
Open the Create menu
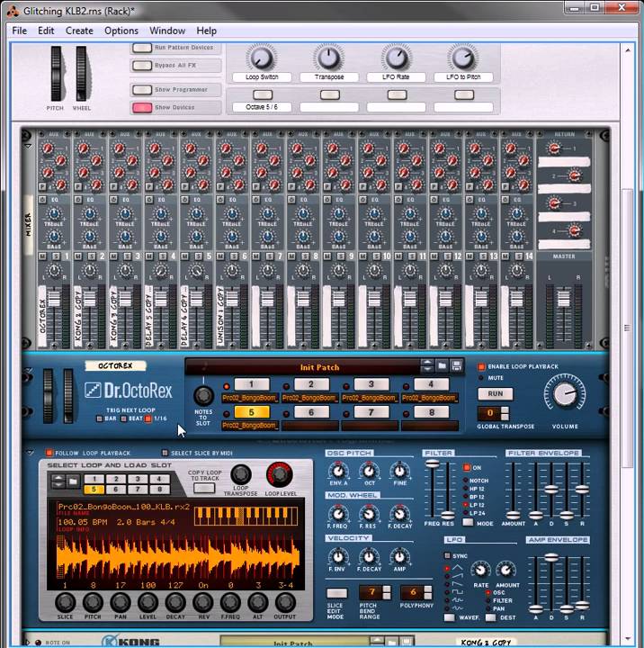(79, 31)
